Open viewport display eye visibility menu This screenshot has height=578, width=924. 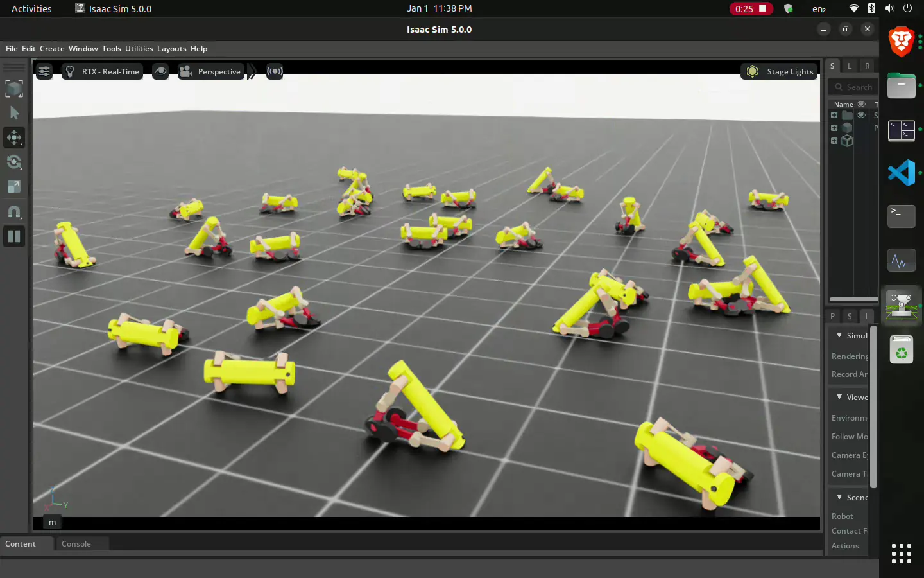(x=160, y=71)
